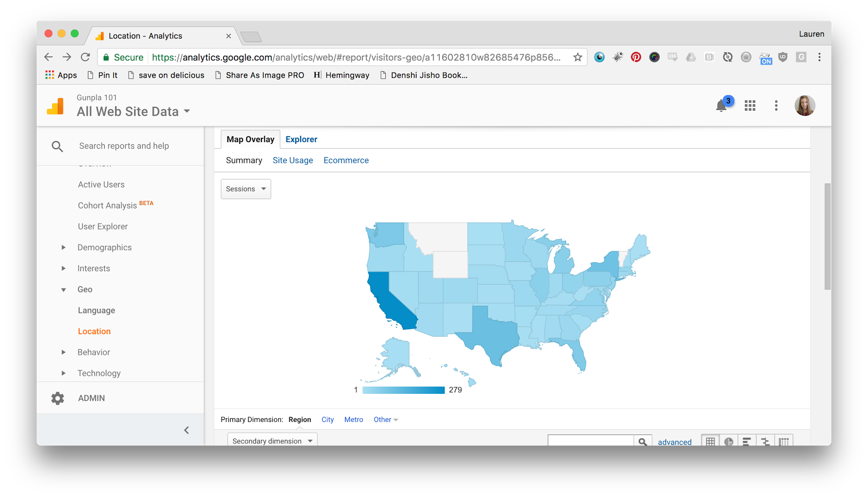Screen dimensions: 868x498
Task: Switch to the performance bar view icon
Action: point(747,442)
